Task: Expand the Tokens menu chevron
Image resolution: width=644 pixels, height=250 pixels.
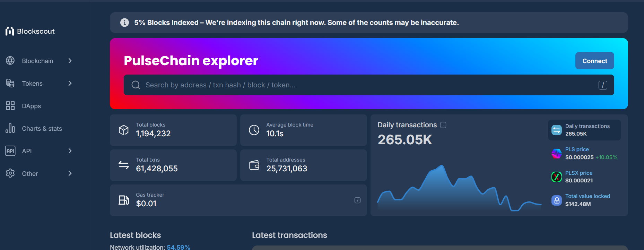Action: [x=70, y=83]
